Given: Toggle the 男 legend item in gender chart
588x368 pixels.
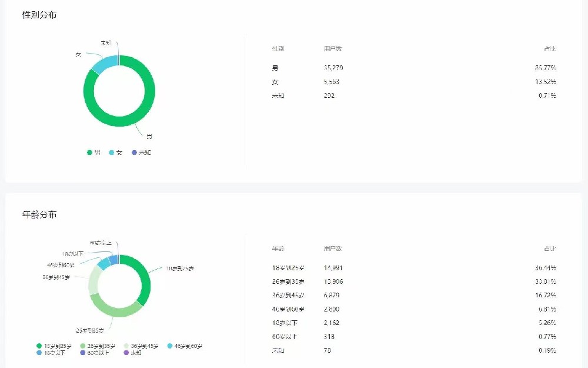Looking at the screenshot, I should click(93, 152).
